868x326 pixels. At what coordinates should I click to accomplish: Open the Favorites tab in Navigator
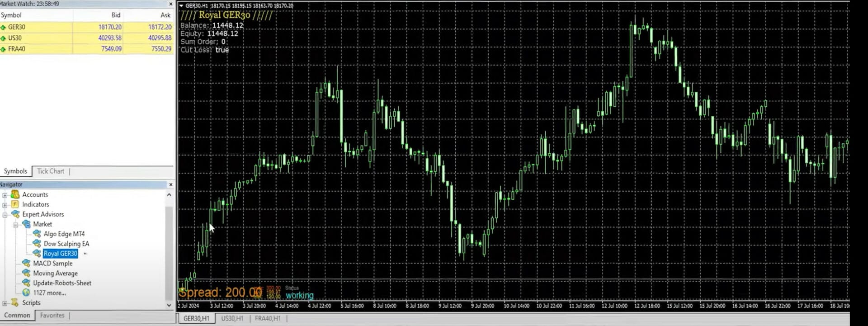pos(52,316)
